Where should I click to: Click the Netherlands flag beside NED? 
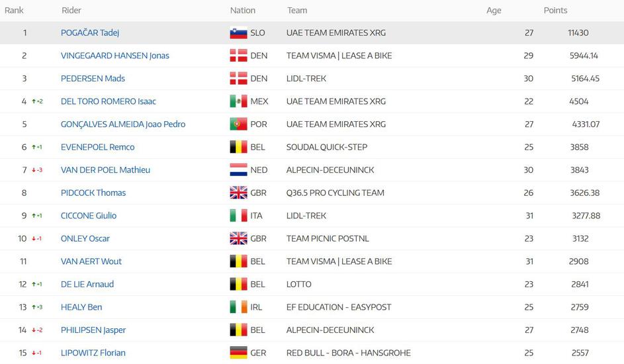238,170
